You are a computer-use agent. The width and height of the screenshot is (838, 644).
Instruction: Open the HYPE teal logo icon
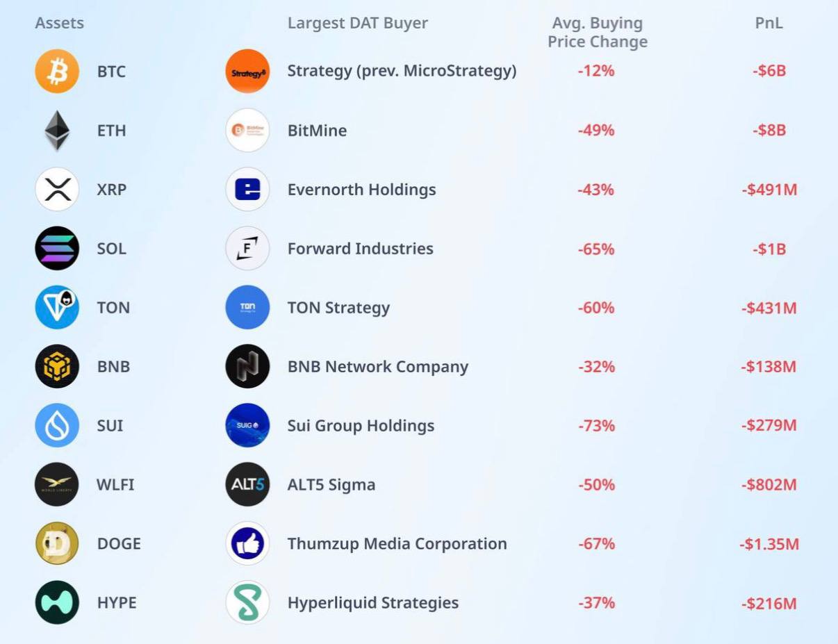pyautogui.click(x=57, y=602)
